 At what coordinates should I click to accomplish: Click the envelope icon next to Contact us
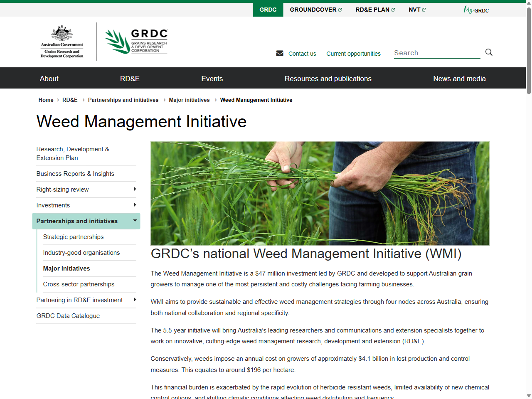pyautogui.click(x=280, y=53)
